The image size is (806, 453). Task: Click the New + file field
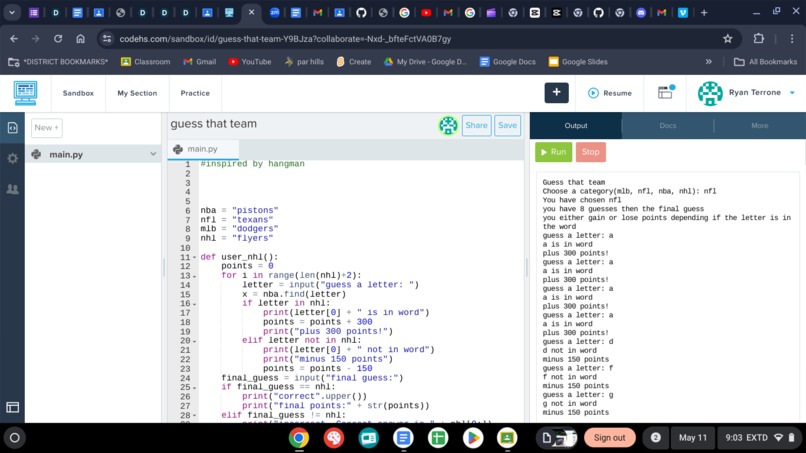[x=47, y=128]
